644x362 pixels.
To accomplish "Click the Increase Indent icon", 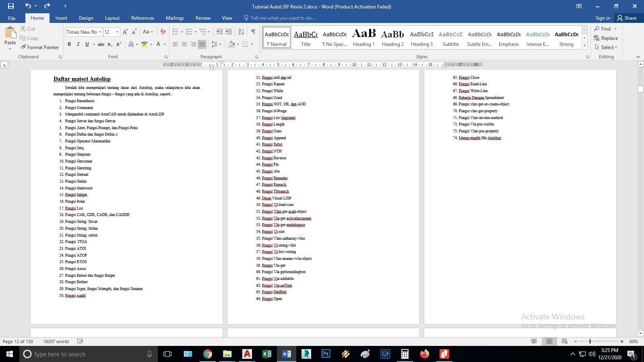I will point(229,32).
